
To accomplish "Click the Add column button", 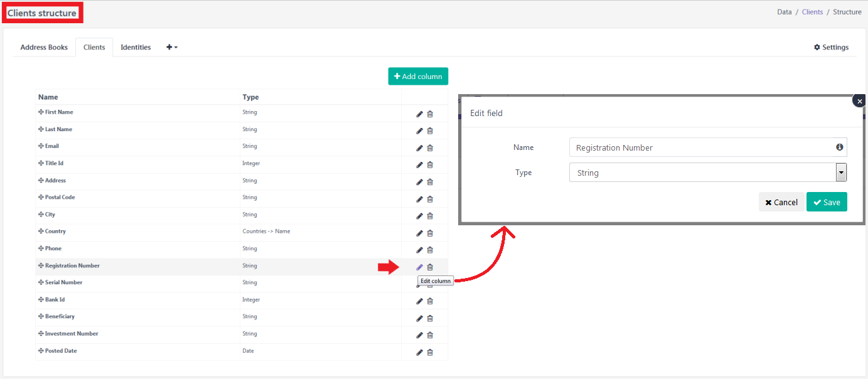I will tap(418, 76).
